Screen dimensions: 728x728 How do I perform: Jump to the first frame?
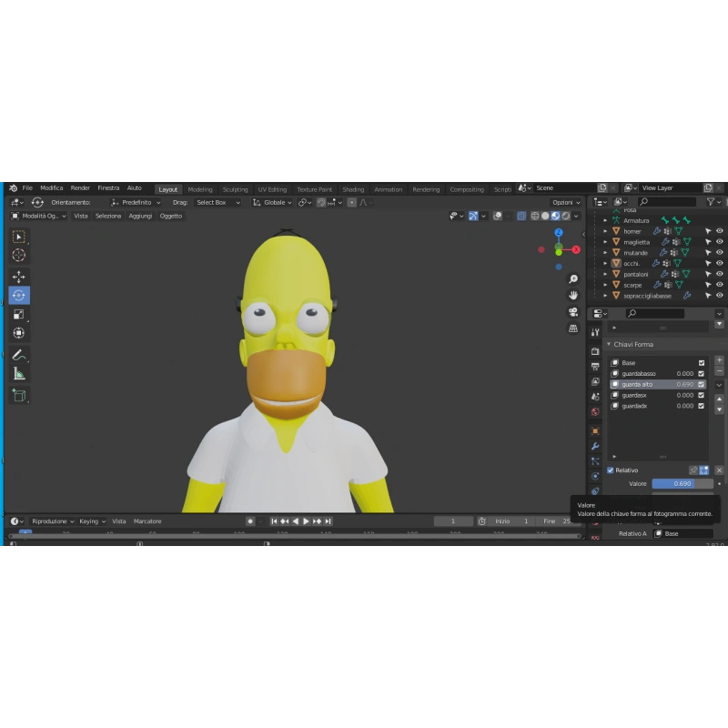[x=274, y=521]
